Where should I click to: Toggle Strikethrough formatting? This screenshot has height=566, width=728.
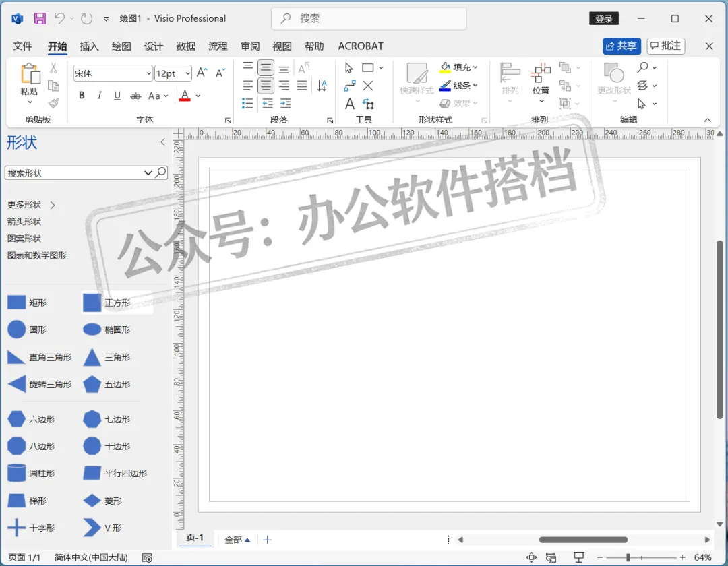tap(135, 96)
